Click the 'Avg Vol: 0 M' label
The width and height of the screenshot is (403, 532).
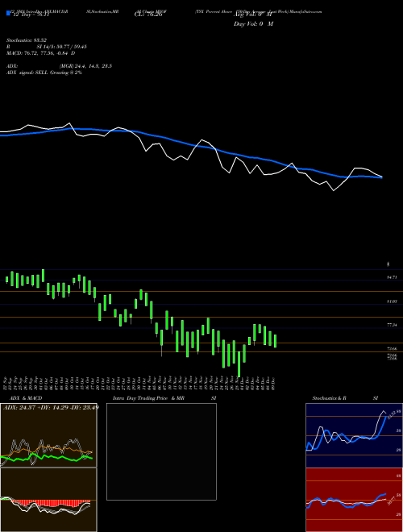coord(253,15)
